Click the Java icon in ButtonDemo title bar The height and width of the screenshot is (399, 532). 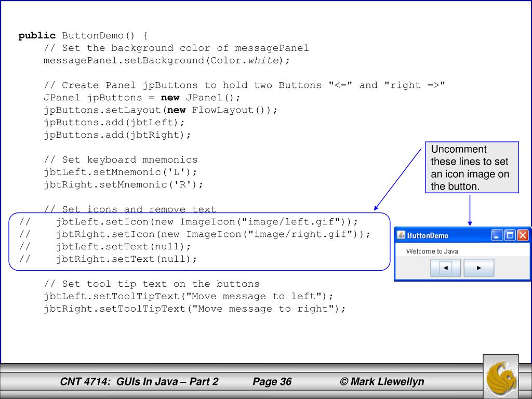pos(401,235)
